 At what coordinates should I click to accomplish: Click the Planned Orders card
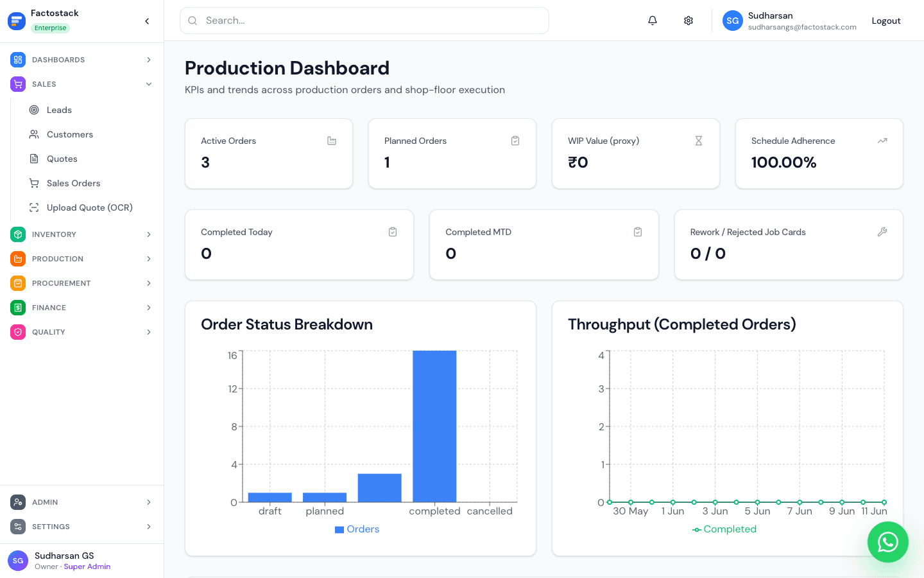click(452, 153)
